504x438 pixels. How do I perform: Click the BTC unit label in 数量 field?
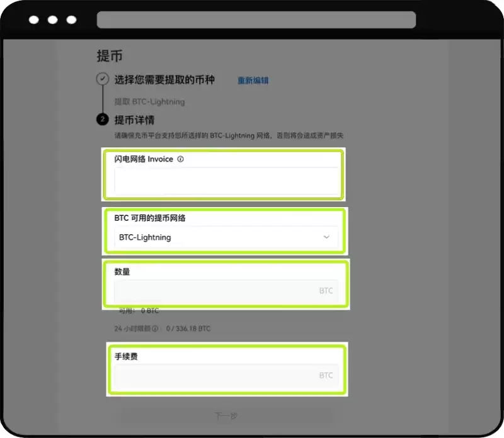tap(326, 291)
